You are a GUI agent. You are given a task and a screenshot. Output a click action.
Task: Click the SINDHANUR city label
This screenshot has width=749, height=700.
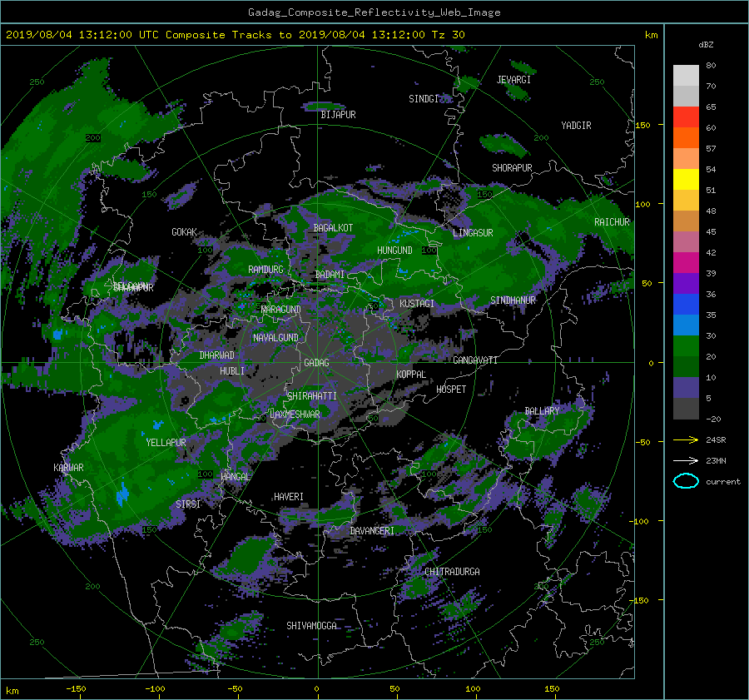pos(513,300)
